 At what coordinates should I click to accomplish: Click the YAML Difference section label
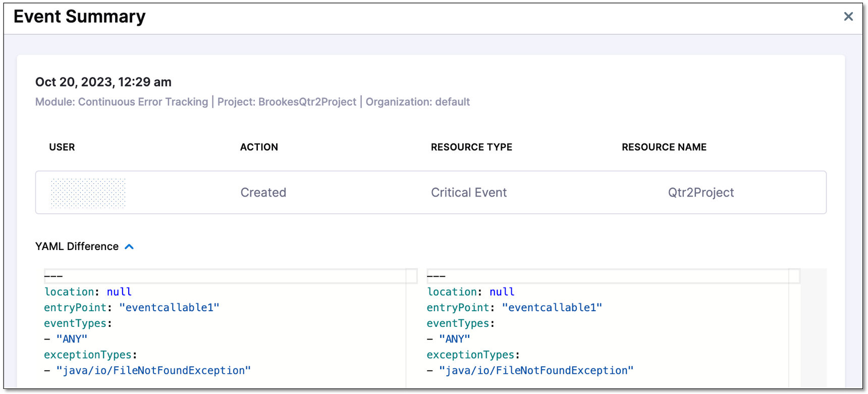coord(77,247)
